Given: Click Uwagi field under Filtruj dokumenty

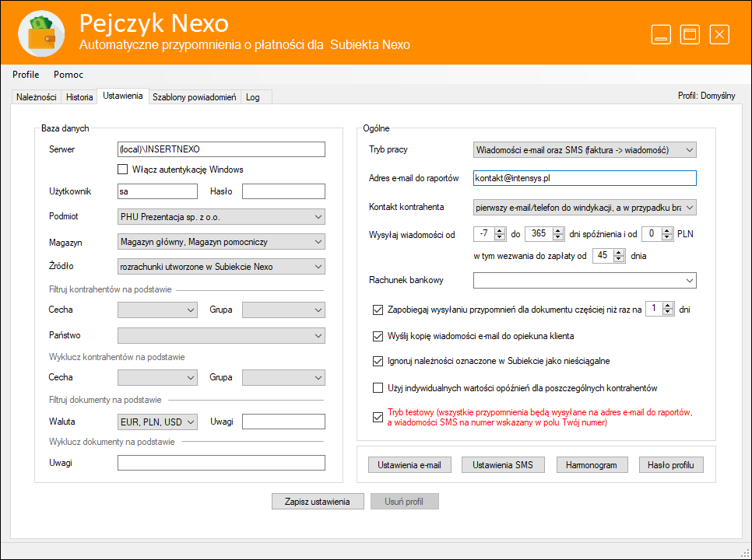Looking at the screenshot, I should point(283,422).
